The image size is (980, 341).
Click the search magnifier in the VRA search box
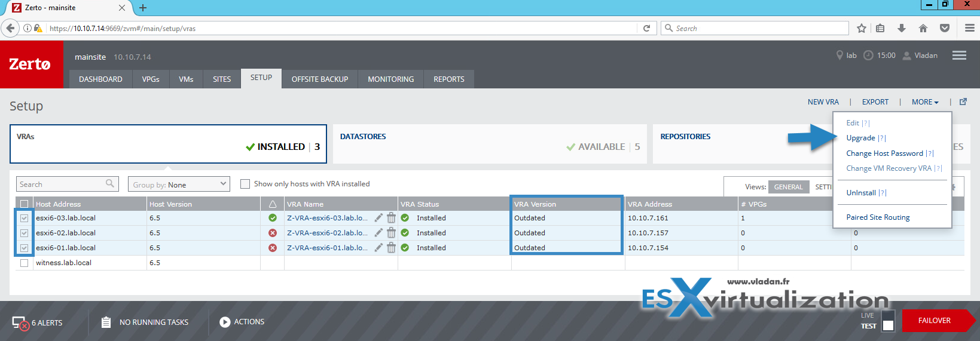tap(110, 183)
